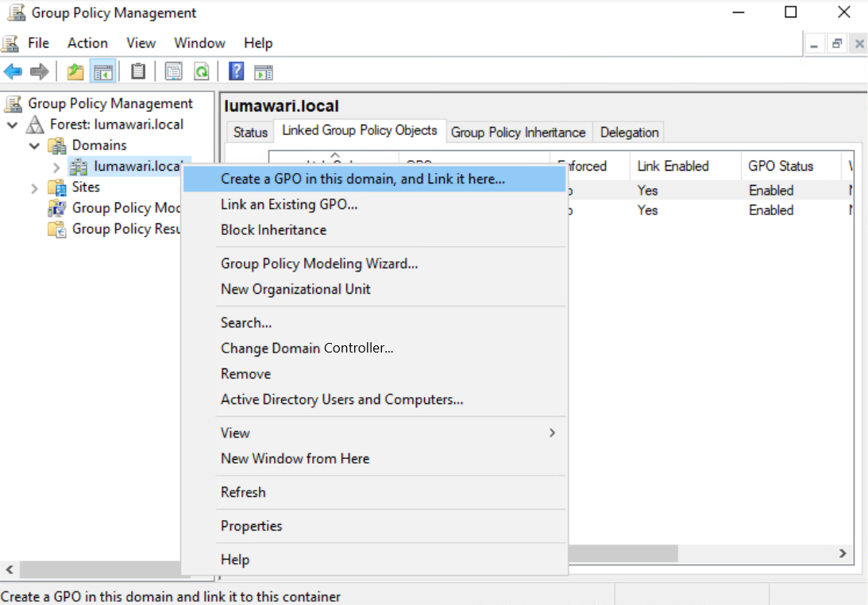Select Block Inheritance from the menu

[273, 229]
